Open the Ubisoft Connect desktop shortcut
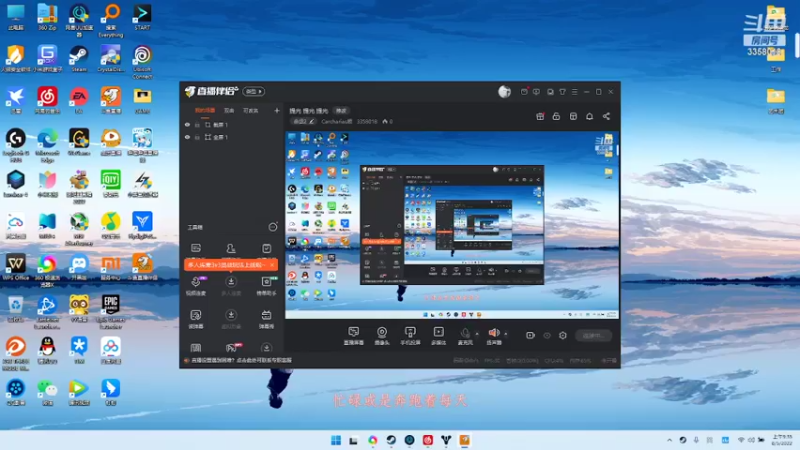Image resolution: width=800 pixels, height=450 pixels. [142, 62]
